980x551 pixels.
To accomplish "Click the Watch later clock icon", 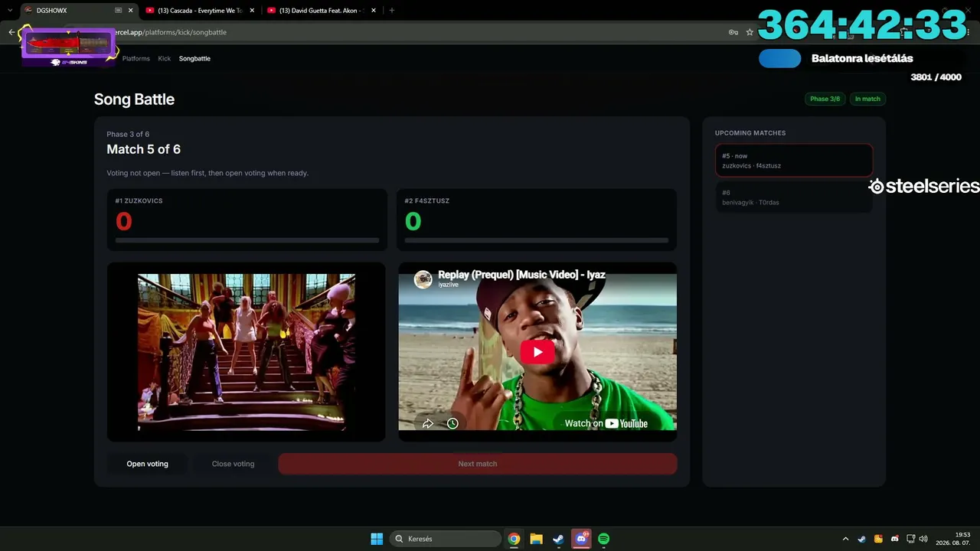I will pos(452,423).
